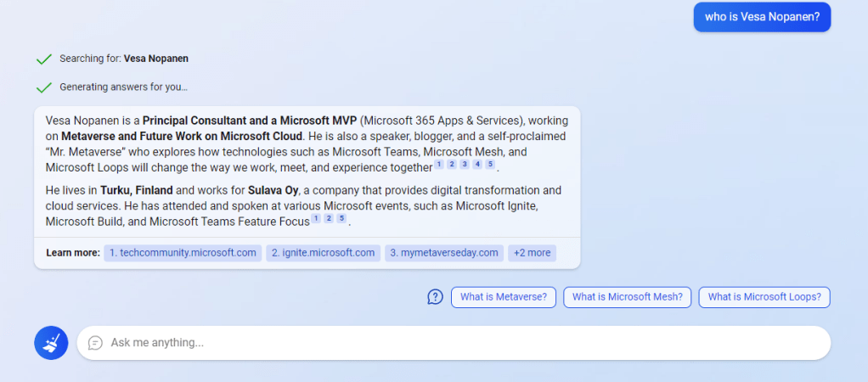Click the New topic broom icon

point(51,343)
